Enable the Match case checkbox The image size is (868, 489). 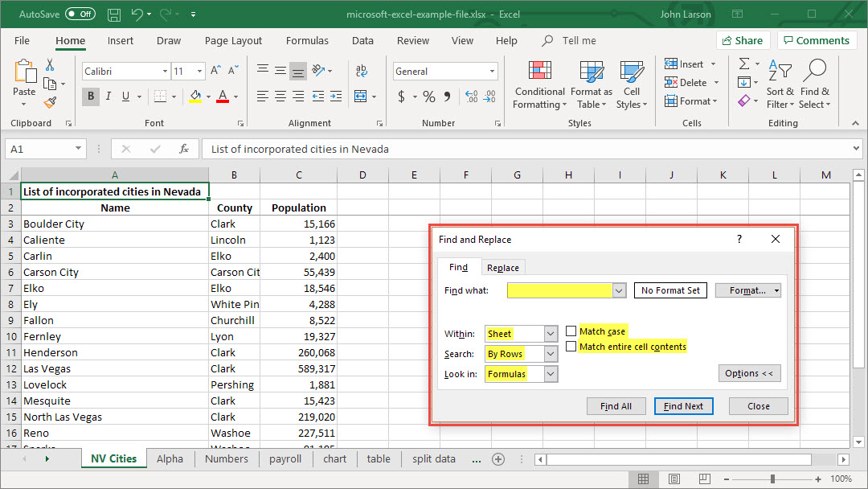point(571,331)
